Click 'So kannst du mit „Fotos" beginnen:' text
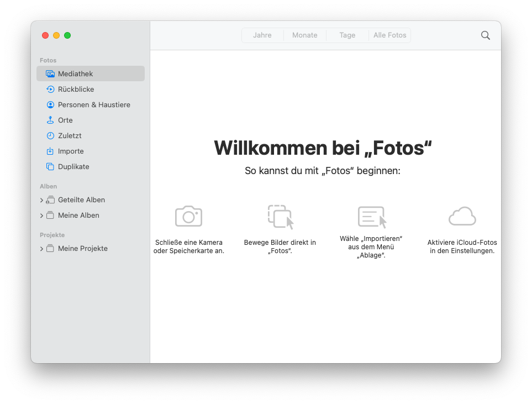532x404 pixels. click(x=323, y=171)
